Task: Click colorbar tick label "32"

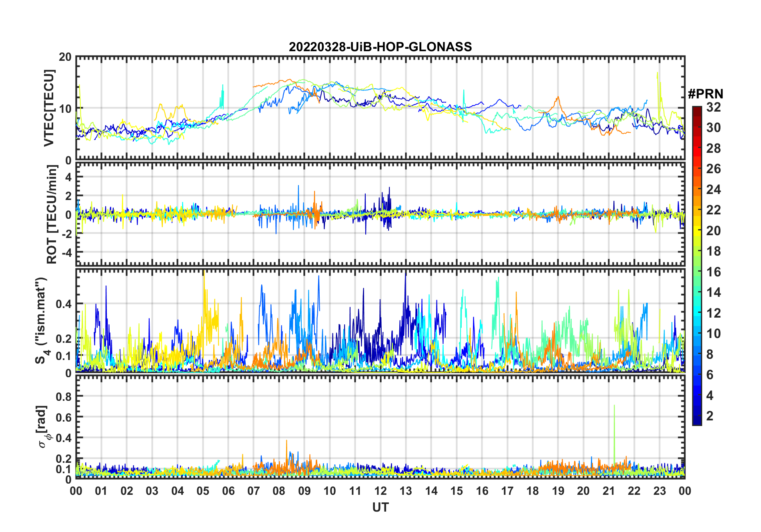Action: click(713, 107)
